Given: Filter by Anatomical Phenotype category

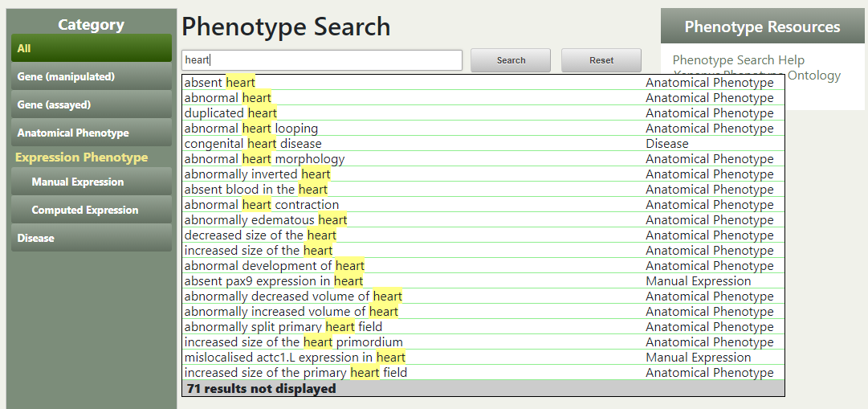Looking at the screenshot, I should pos(91,133).
